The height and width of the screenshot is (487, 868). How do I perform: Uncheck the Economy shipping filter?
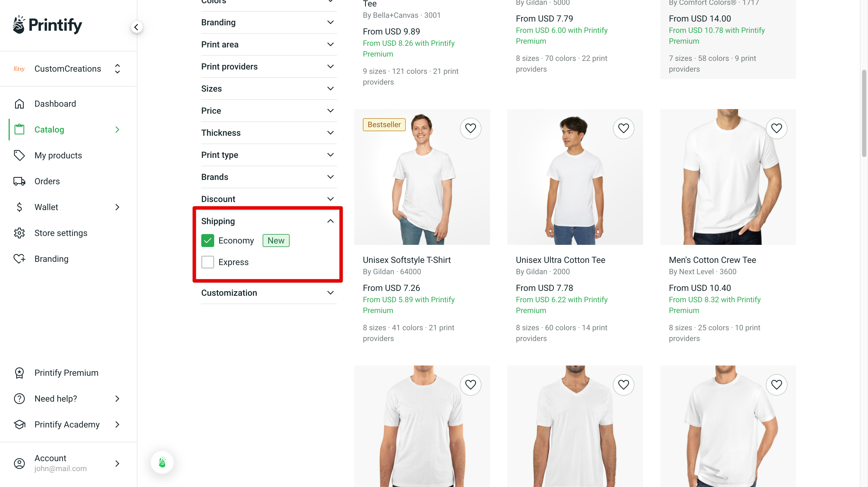click(x=207, y=241)
